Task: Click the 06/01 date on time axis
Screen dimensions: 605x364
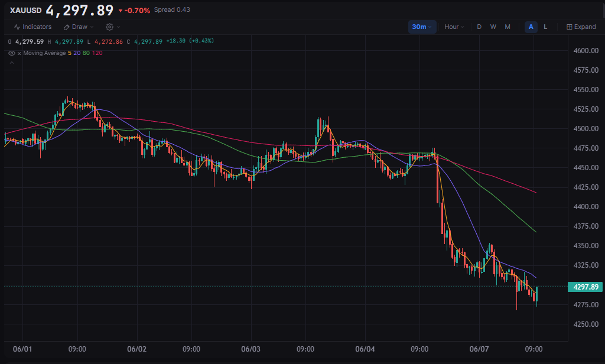Action: [x=22, y=349]
